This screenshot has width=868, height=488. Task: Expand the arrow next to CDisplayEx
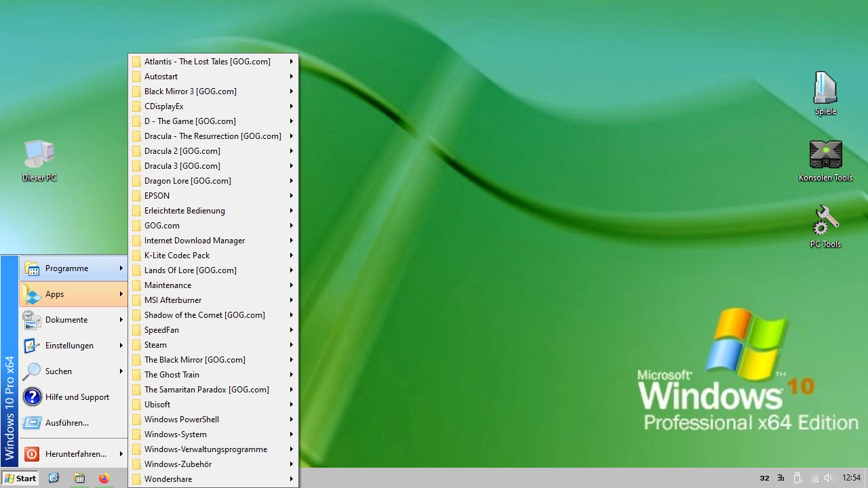(x=292, y=106)
